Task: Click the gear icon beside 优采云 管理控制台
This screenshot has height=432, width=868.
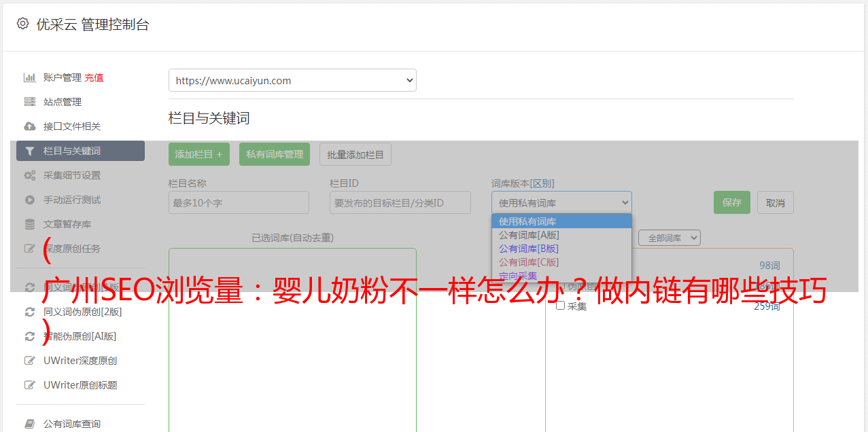Action: 23,24
